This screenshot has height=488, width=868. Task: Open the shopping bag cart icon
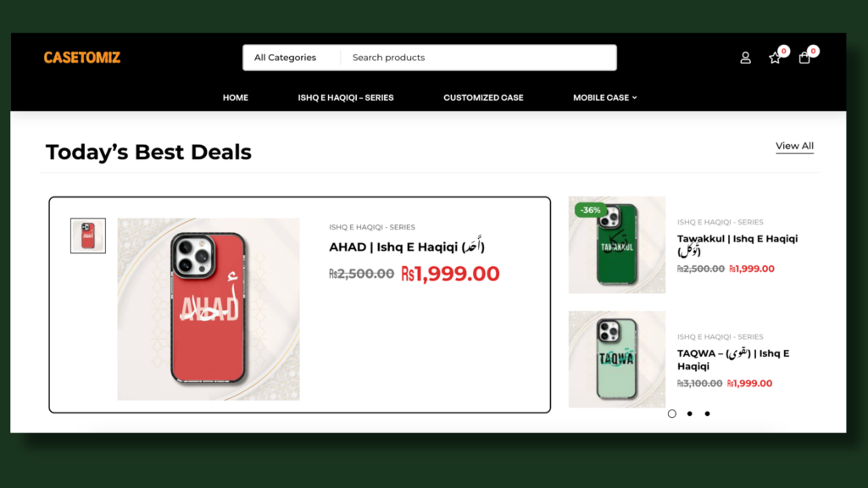pyautogui.click(x=804, y=58)
